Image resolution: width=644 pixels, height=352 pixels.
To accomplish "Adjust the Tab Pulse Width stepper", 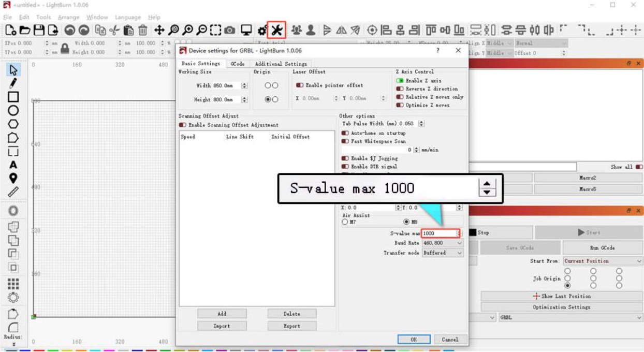I will coord(421,124).
